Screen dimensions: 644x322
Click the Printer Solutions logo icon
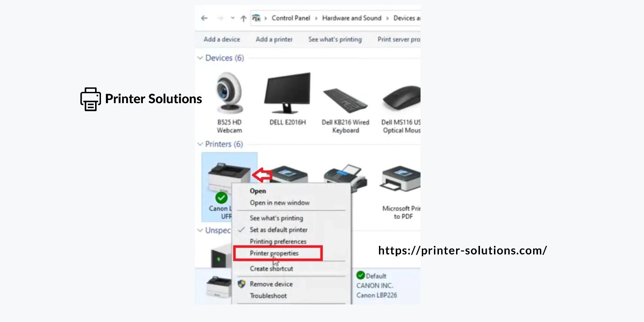pos(91,99)
